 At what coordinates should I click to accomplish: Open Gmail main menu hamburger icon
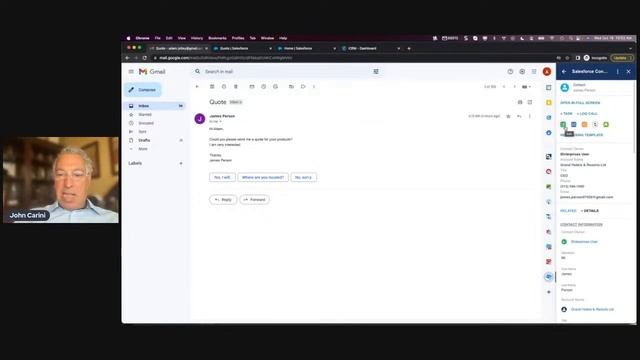pos(131,71)
